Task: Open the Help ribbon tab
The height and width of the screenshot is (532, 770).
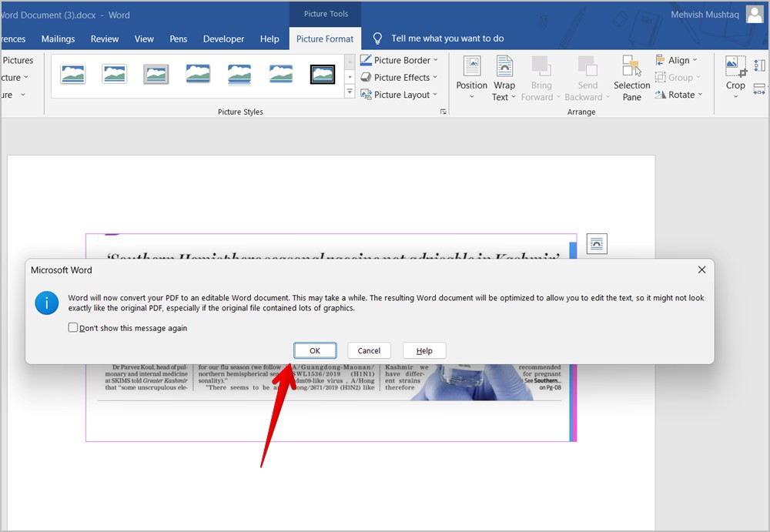Action: [x=269, y=38]
